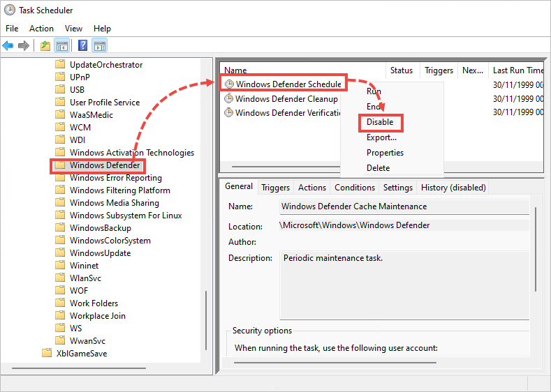
Task: Open the View menu
Action: pos(73,29)
